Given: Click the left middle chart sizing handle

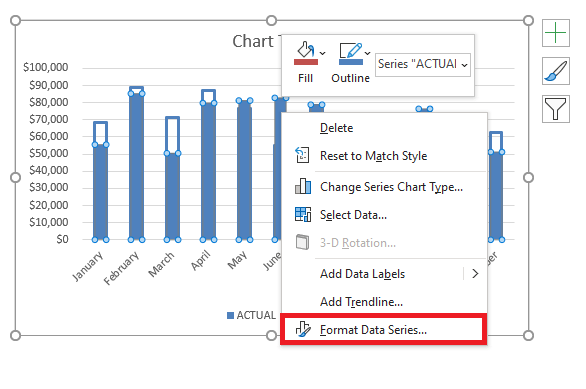Looking at the screenshot, I should pyautogui.click(x=15, y=178).
